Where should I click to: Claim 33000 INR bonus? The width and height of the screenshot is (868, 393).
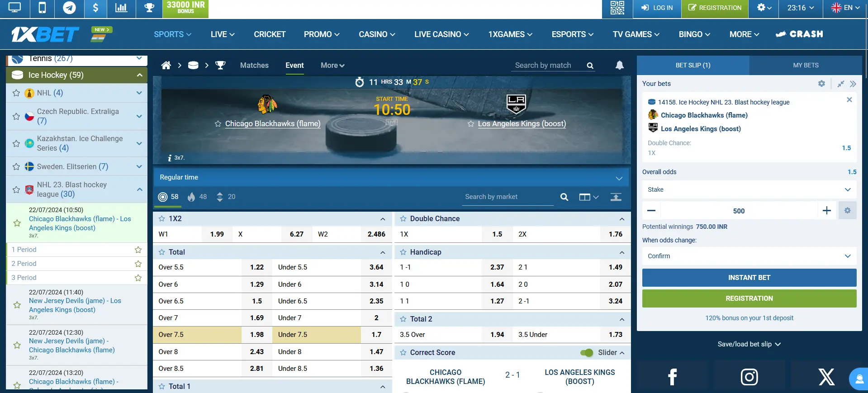(x=185, y=8)
